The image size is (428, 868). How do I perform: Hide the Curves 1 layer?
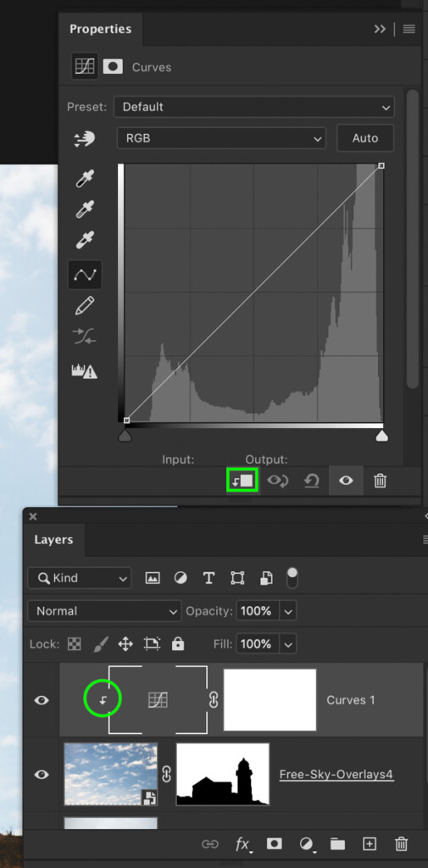pyautogui.click(x=42, y=700)
